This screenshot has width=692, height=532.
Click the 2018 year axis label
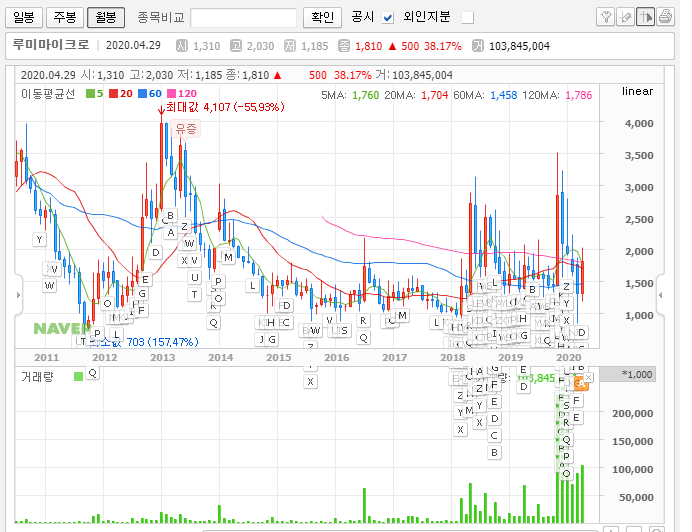coord(452,357)
